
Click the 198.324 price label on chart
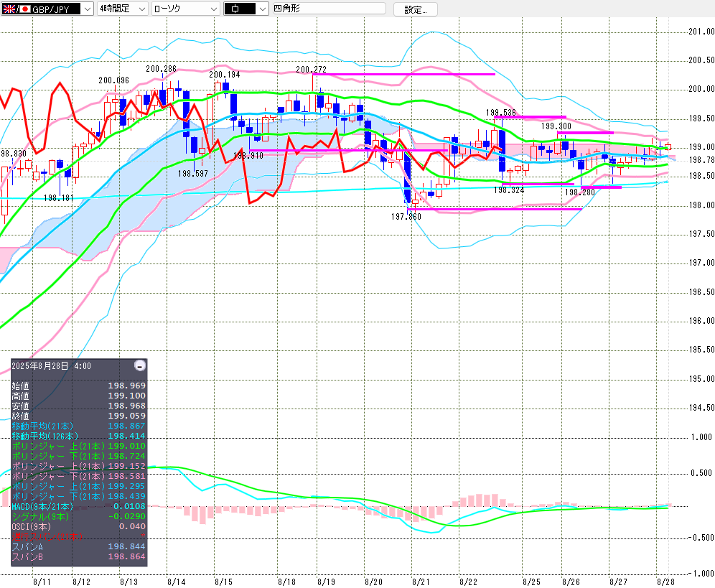509,190
